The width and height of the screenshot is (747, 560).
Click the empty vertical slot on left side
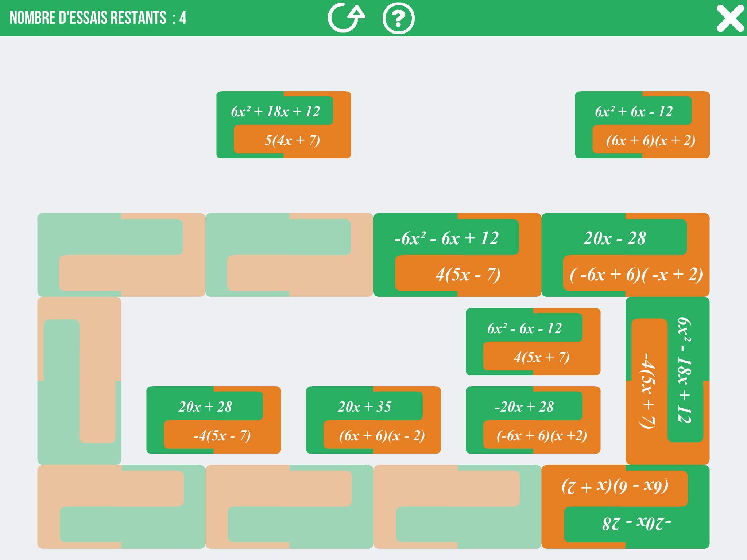(79, 381)
